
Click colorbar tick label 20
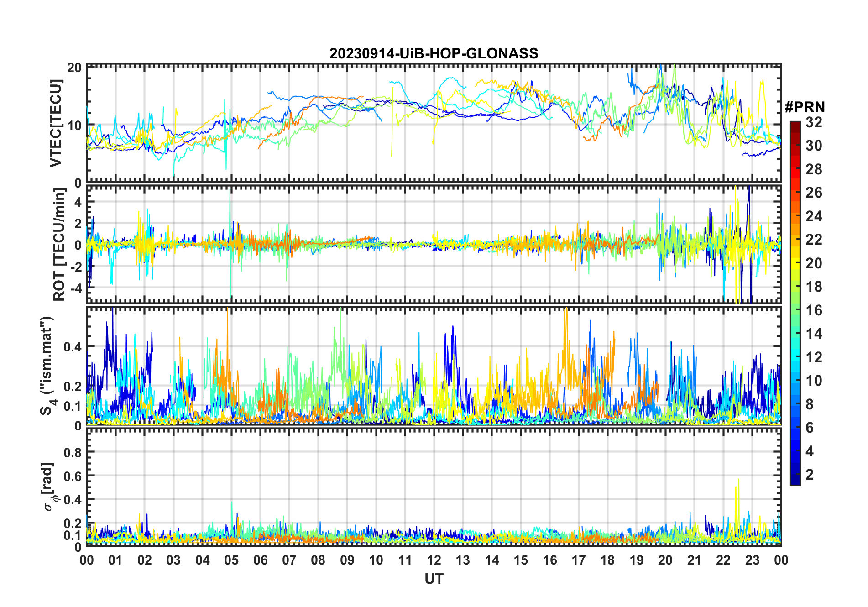[814, 263]
